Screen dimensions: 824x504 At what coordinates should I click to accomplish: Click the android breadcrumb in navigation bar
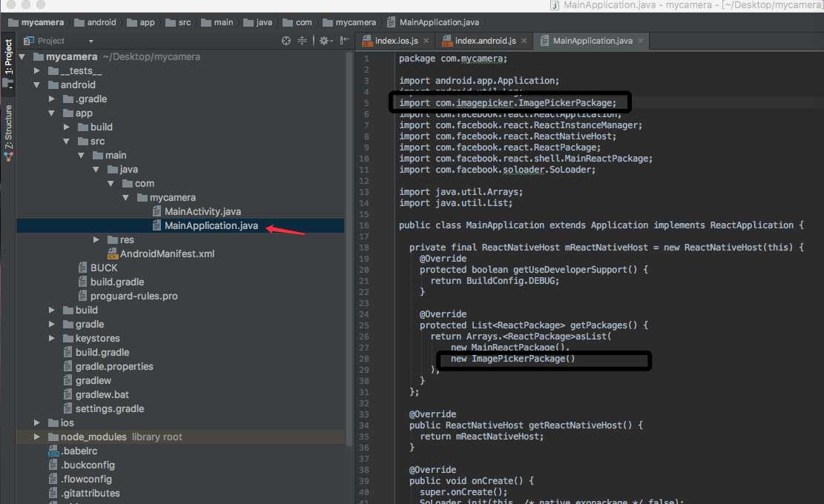[102, 22]
